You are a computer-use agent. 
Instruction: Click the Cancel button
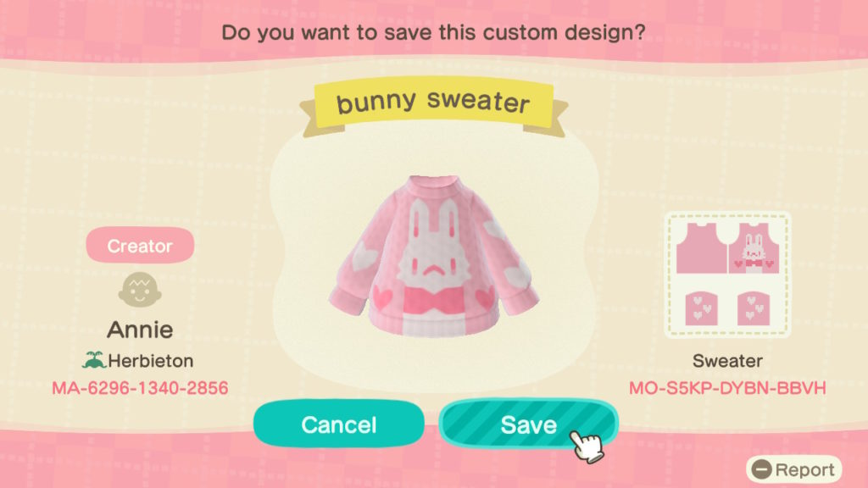339,424
